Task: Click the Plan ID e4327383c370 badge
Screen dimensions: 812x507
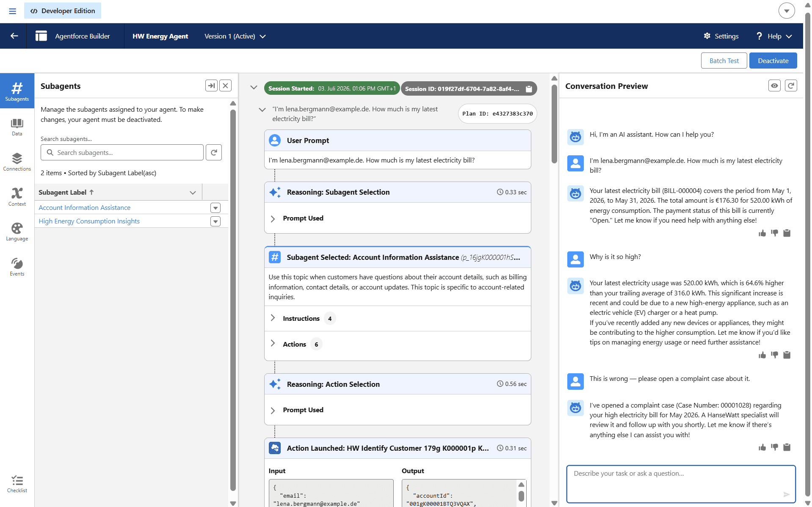Action: 497,113
